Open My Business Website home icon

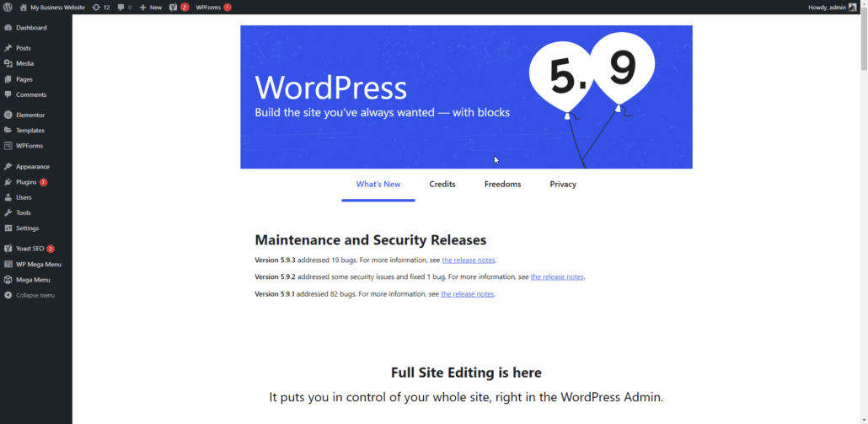click(24, 8)
